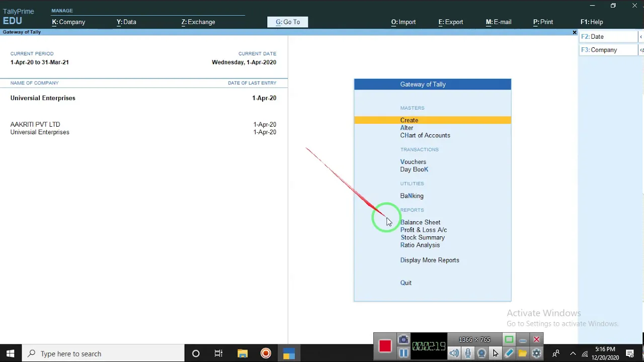Viewport: 644px width, 362px height.
Task: Open Display More Reports
Action: 430,260
